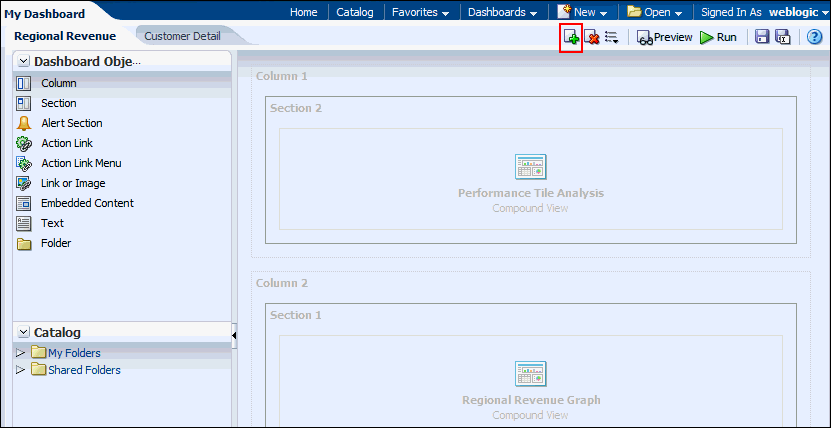Screen dimensions: 831x428
Task: Collapse the Dashboard Objects pane
Action: pyautogui.click(x=24, y=62)
